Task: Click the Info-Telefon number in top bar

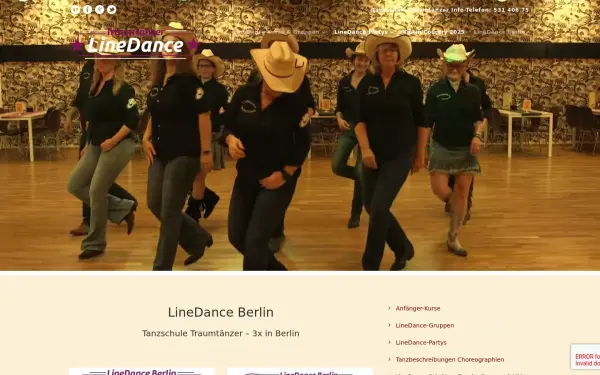Action: click(x=511, y=10)
